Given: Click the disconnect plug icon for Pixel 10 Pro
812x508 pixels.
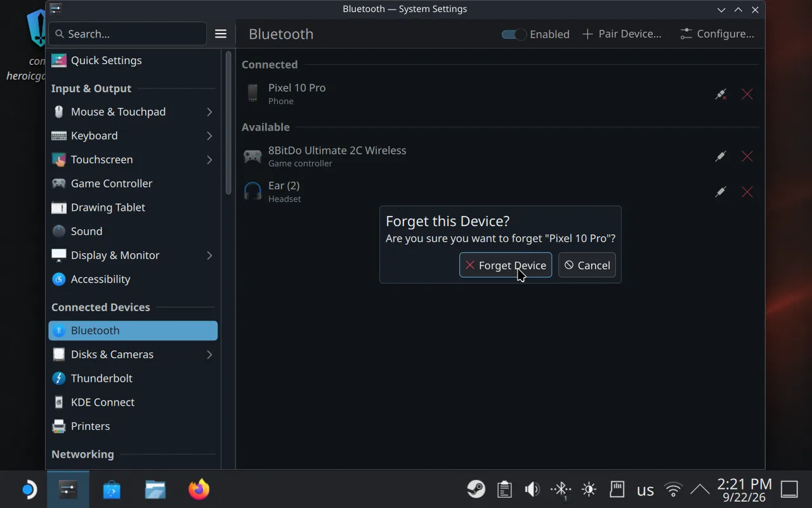Looking at the screenshot, I should tap(721, 94).
